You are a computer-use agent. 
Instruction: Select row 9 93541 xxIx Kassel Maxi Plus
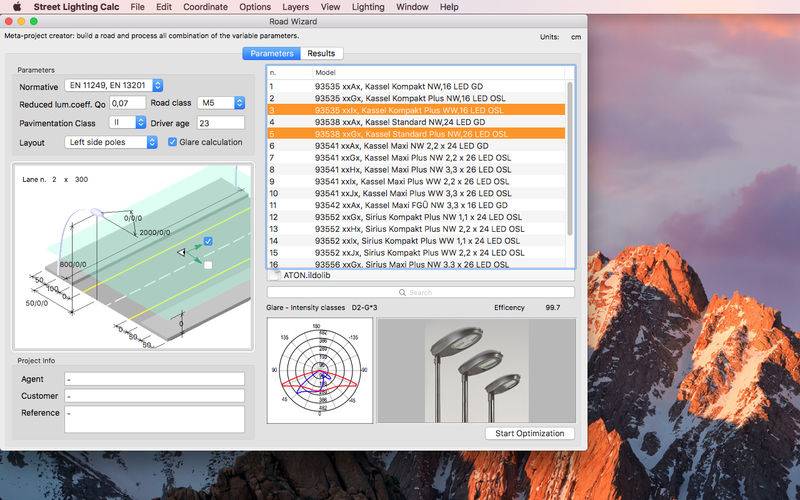416,181
